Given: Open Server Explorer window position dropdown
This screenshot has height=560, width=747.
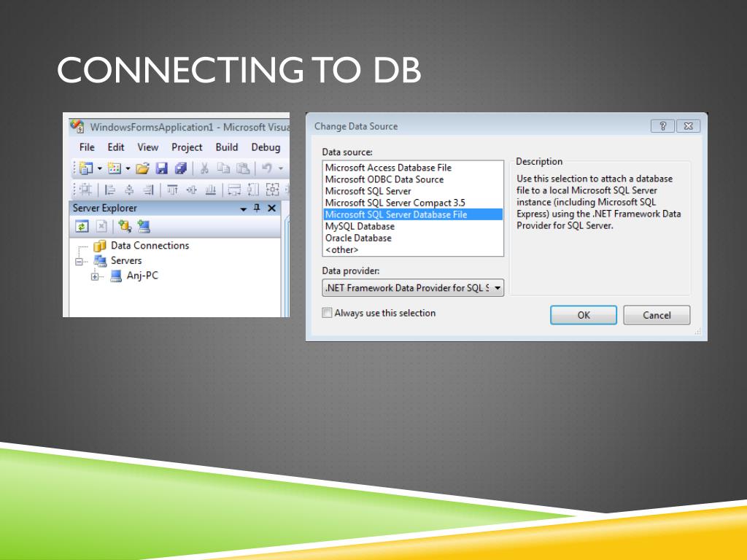Looking at the screenshot, I should [244, 209].
